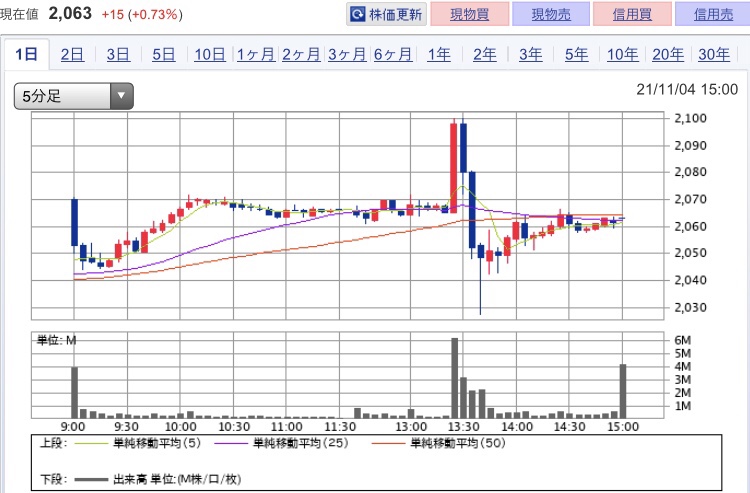
Task: Click the 15:00 closing volume bar
Action: coord(623,391)
